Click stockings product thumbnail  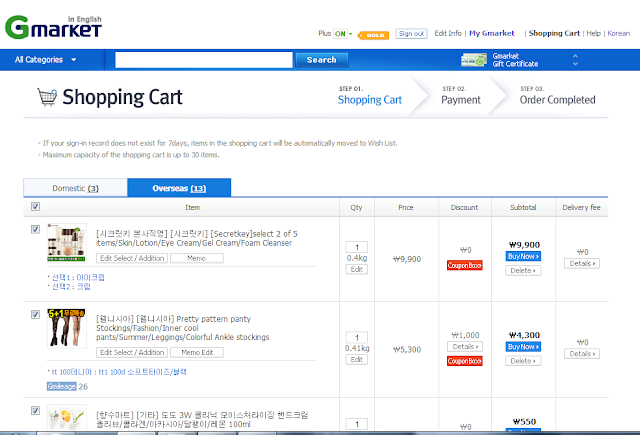click(x=67, y=328)
